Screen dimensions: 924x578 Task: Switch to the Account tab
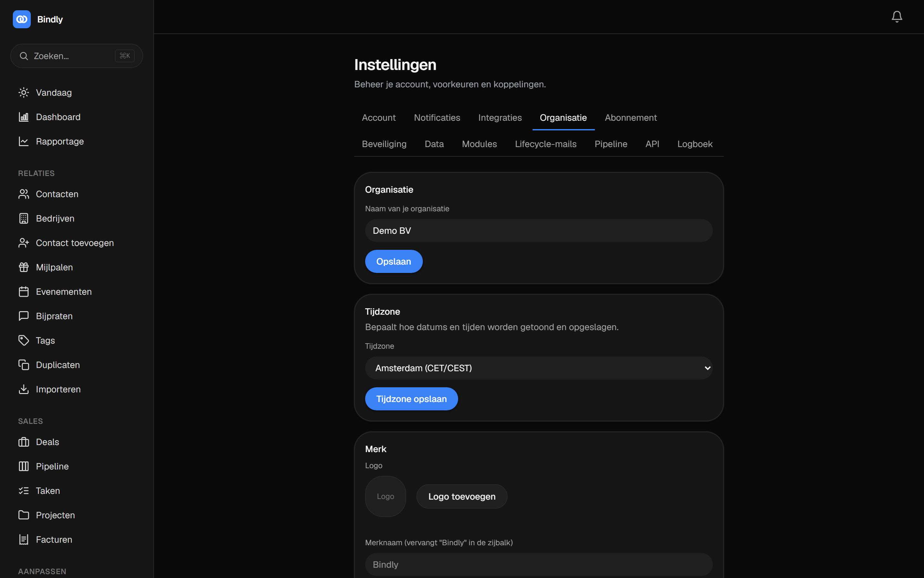coord(379,118)
